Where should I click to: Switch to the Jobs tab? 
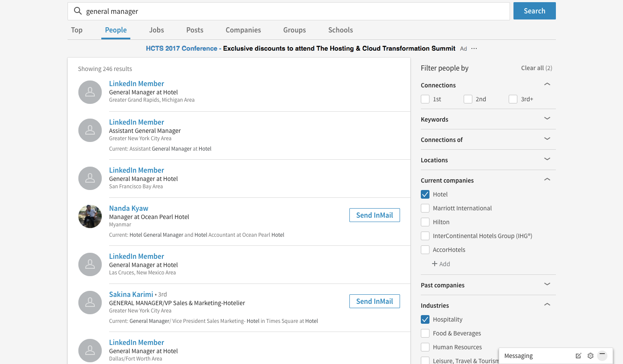[x=156, y=30]
